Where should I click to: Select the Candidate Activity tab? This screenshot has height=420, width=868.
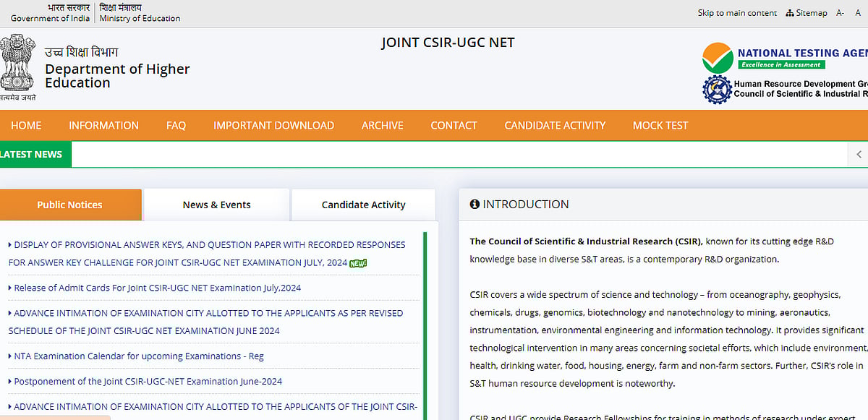click(x=363, y=205)
